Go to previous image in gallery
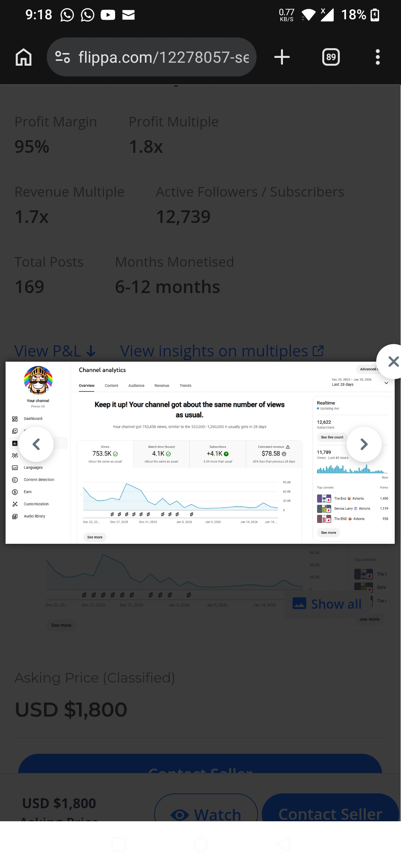This screenshot has width=401, height=868. click(36, 444)
